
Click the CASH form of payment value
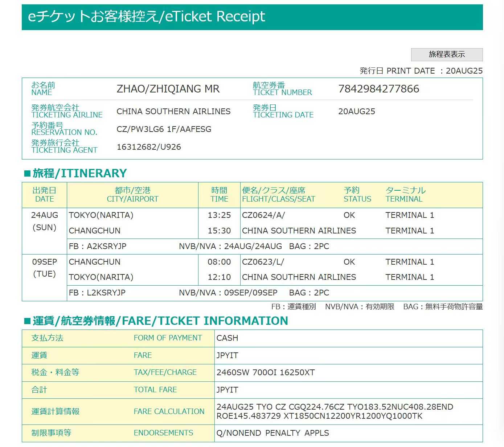point(227,338)
